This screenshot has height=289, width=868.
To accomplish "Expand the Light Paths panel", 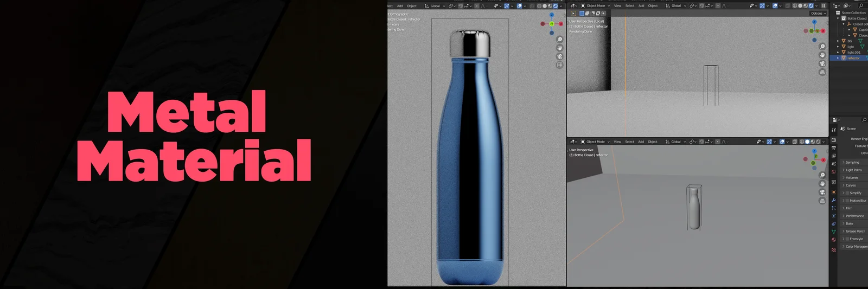I will point(854,170).
